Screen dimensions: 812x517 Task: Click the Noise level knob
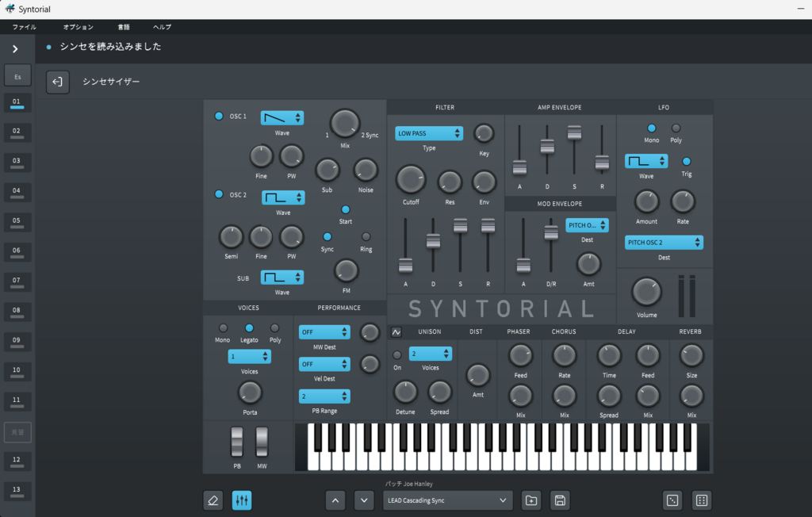366,170
